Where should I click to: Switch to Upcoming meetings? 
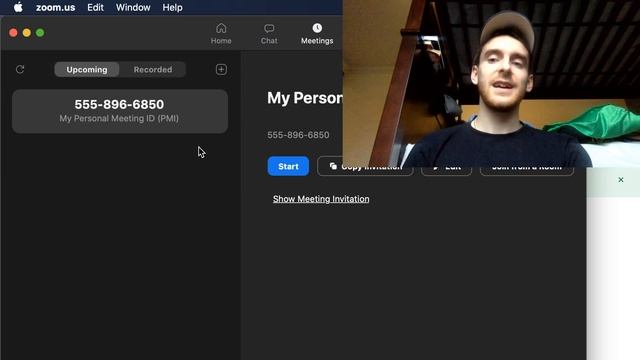pos(87,69)
